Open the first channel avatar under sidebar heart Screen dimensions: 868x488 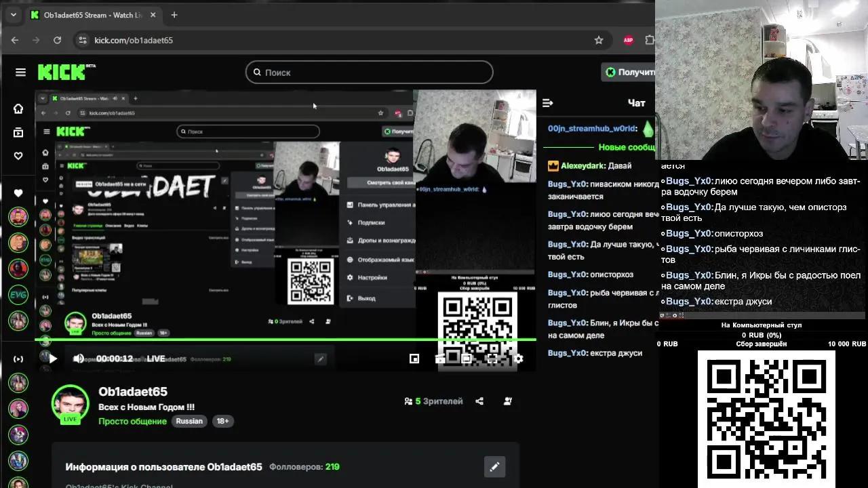tap(18, 217)
